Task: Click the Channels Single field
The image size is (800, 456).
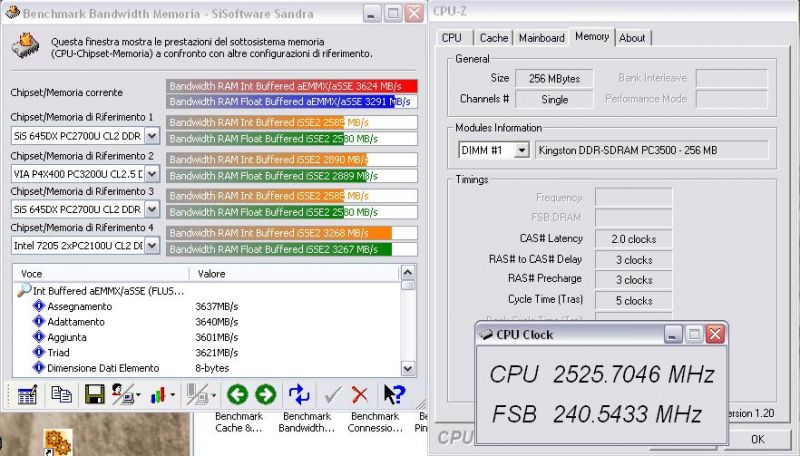Action: click(554, 99)
